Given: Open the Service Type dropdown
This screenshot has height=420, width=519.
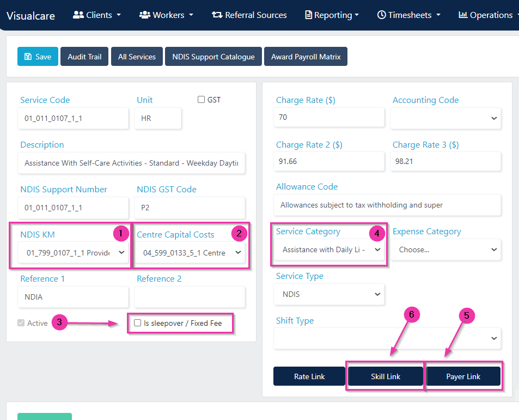Looking at the screenshot, I should point(329,294).
